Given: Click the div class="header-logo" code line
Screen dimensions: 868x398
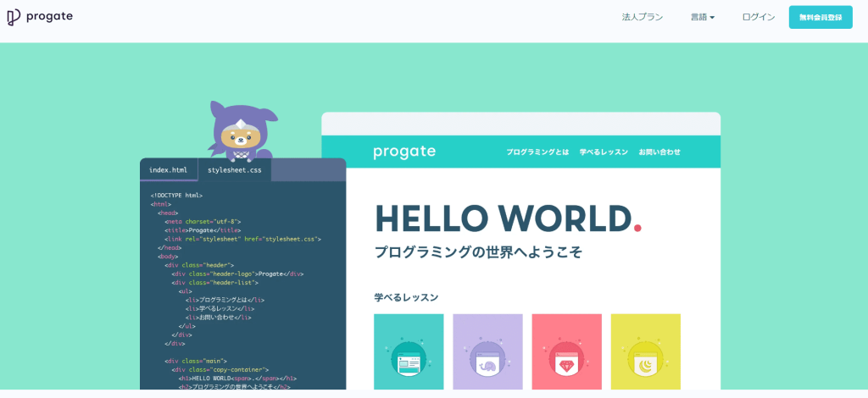Looking at the screenshot, I should click(237, 274).
